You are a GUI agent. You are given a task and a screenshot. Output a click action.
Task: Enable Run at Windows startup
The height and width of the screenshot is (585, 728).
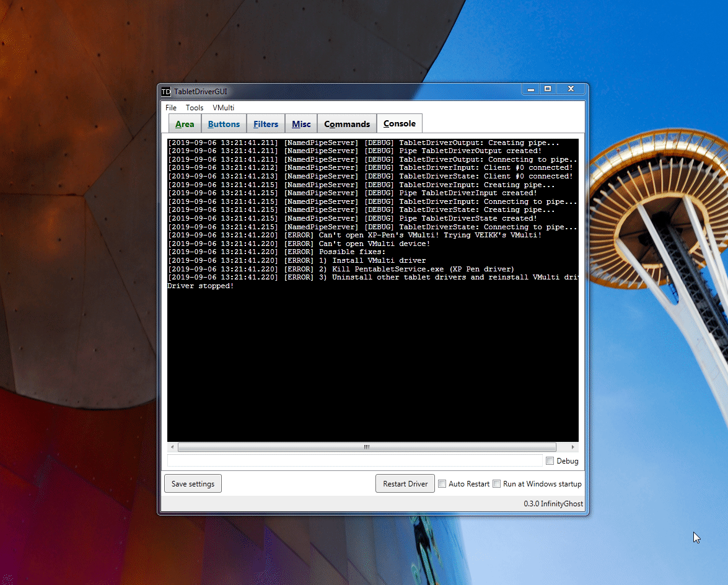point(496,483)
